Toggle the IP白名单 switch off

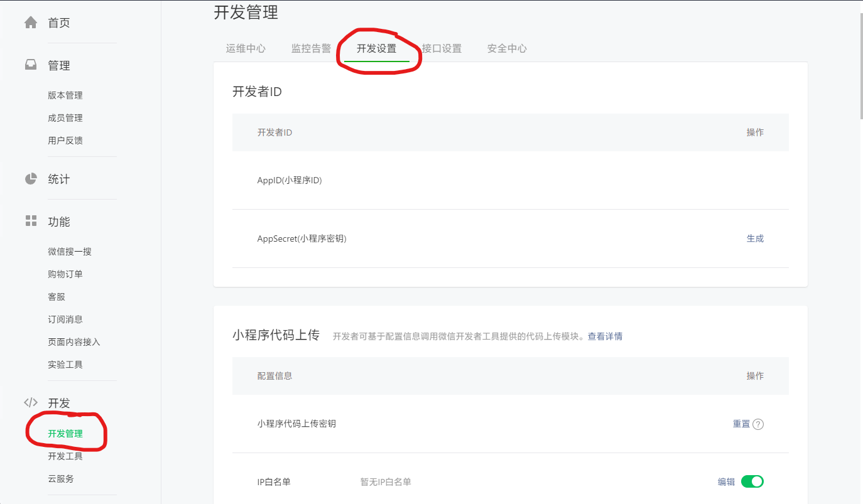tap(752, 481)
